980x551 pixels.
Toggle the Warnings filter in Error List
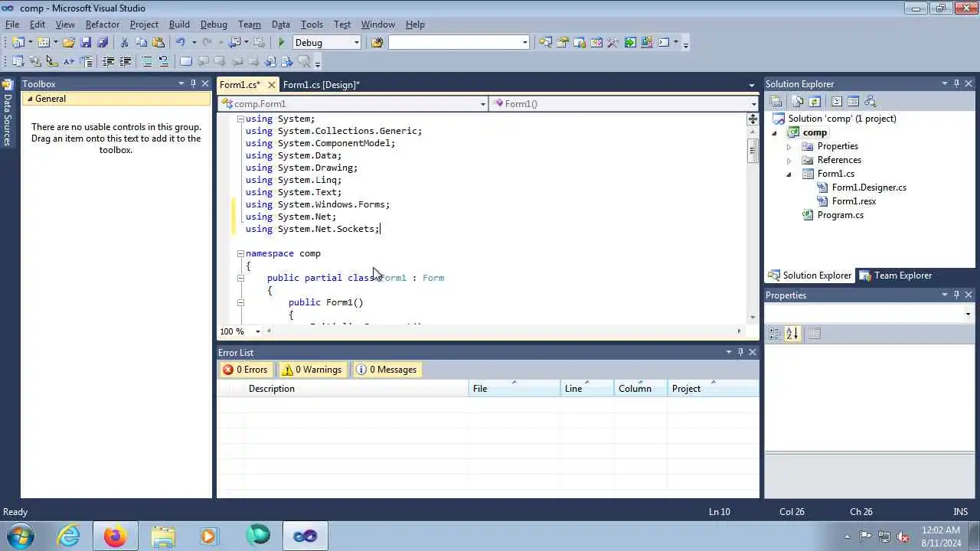(312, 370)
